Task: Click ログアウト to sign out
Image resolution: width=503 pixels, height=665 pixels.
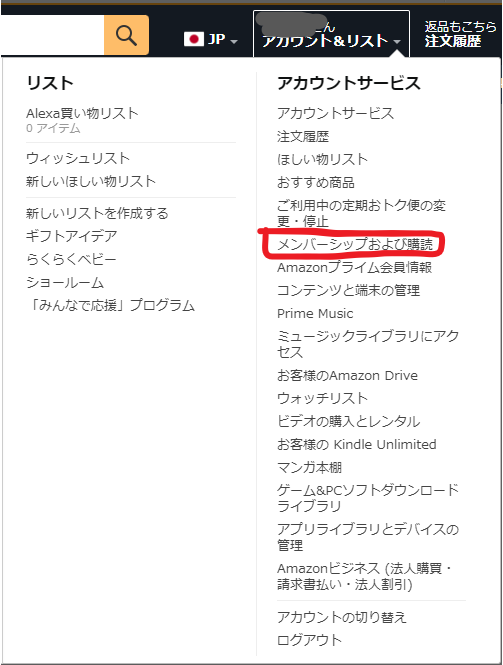Action: (309, 640)
